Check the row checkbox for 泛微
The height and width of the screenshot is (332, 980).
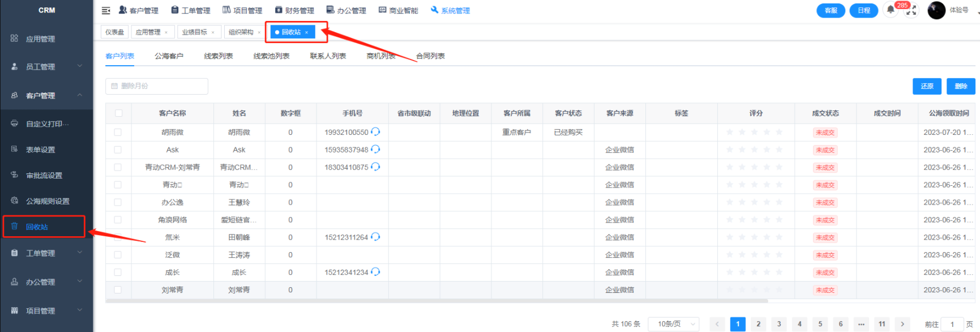[118, 255]
